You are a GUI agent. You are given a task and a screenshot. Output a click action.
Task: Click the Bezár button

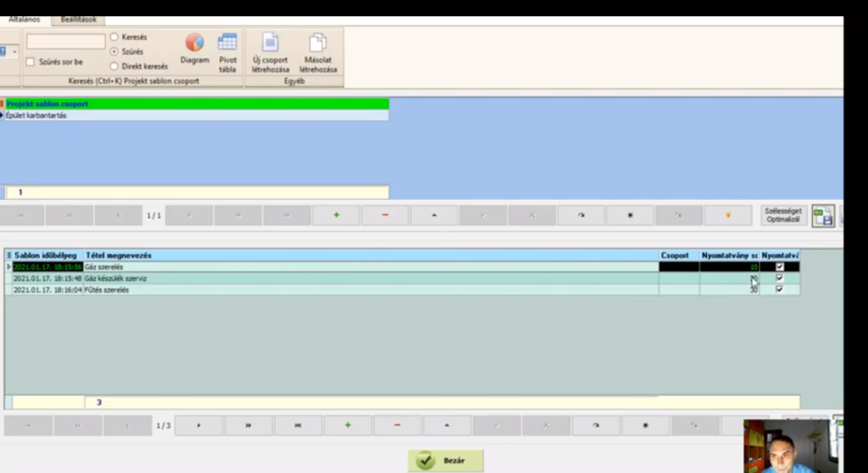point(446,460)
